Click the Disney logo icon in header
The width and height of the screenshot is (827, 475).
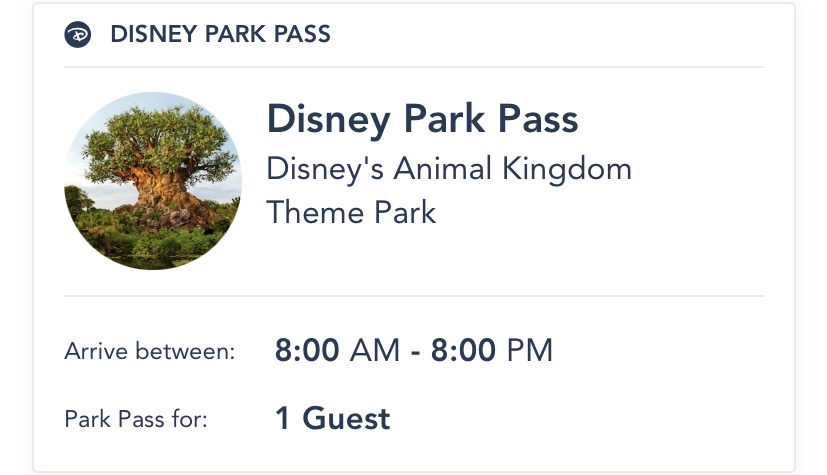[77, 35]
